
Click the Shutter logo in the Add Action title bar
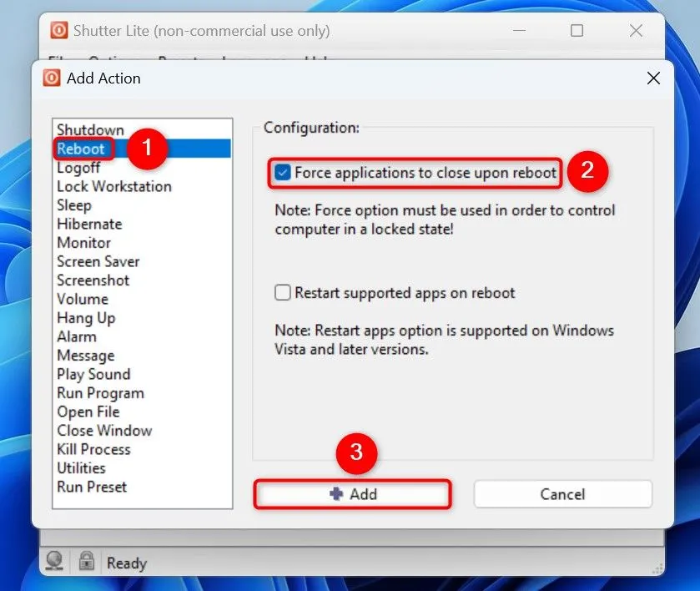pyautogui.click(x=52, y=78)
